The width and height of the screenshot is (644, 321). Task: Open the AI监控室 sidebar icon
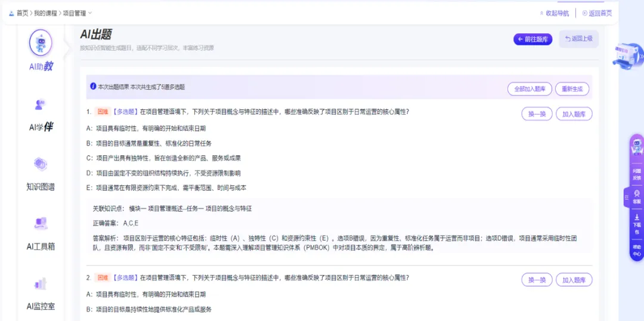click(41, 283)
